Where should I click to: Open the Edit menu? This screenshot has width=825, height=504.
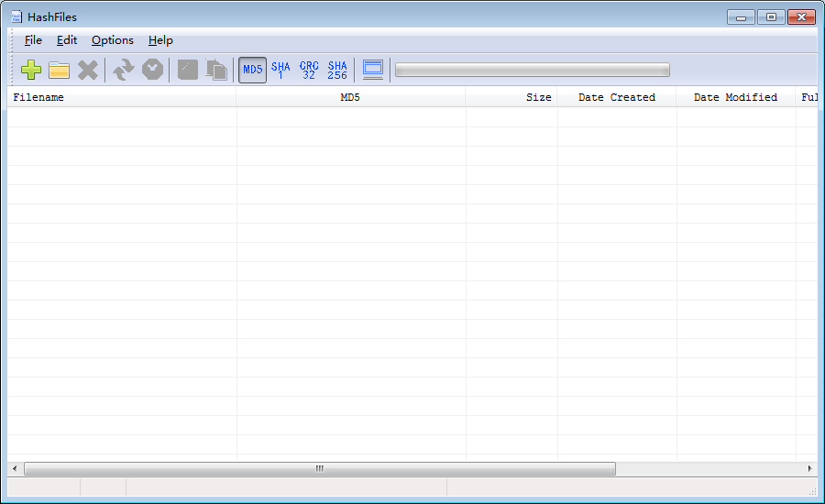pyautogui.click(x=67, y=40)
